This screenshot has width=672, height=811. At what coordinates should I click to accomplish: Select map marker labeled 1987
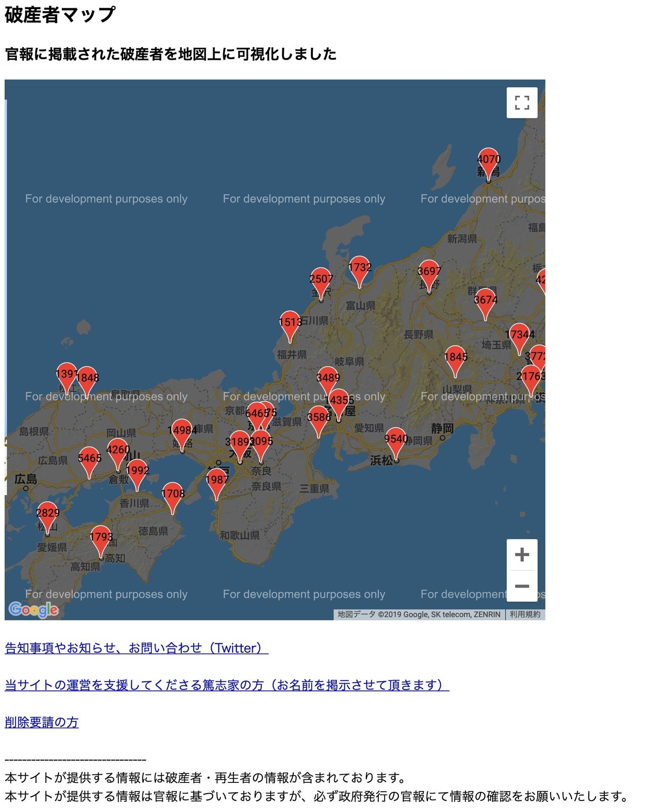click(216, 484)
